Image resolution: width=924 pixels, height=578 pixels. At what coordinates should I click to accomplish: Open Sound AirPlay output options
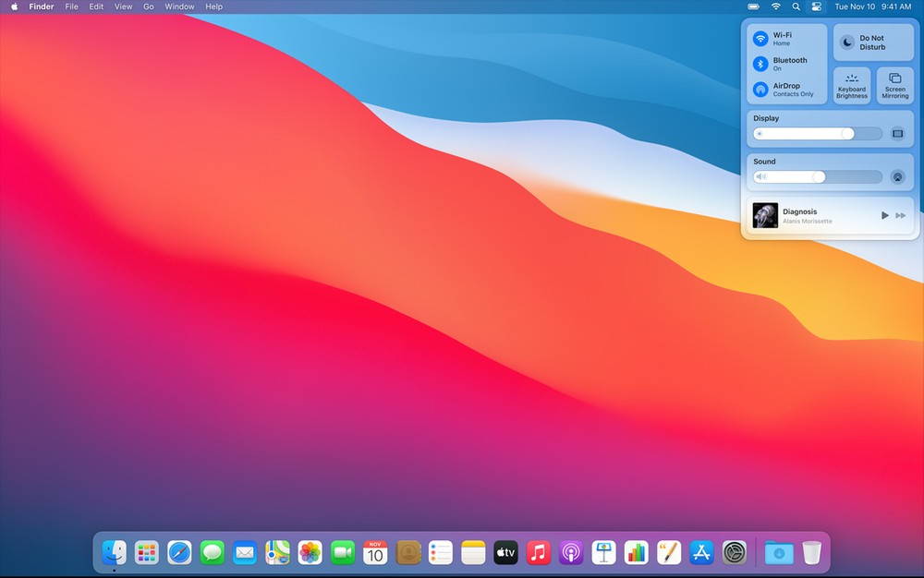click(897, 176)
